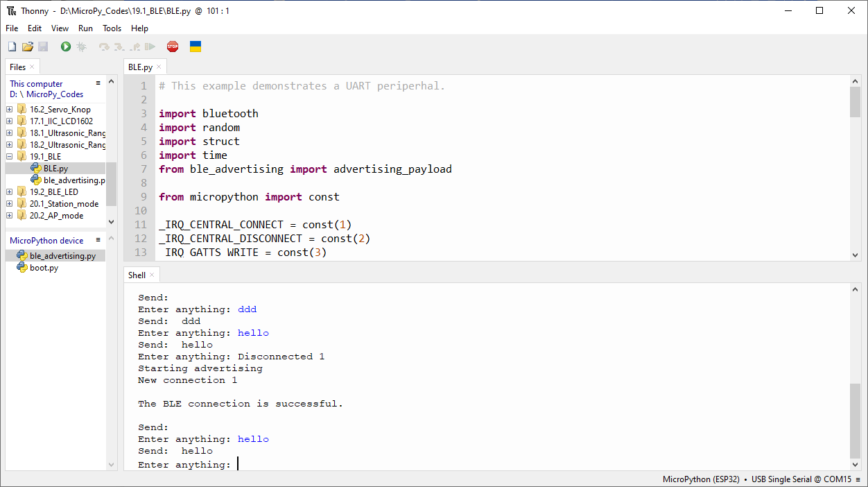This screenshot has height=487, width=868.
Task: Open a file with the folder icon
Action: click(x=28, y=46)
